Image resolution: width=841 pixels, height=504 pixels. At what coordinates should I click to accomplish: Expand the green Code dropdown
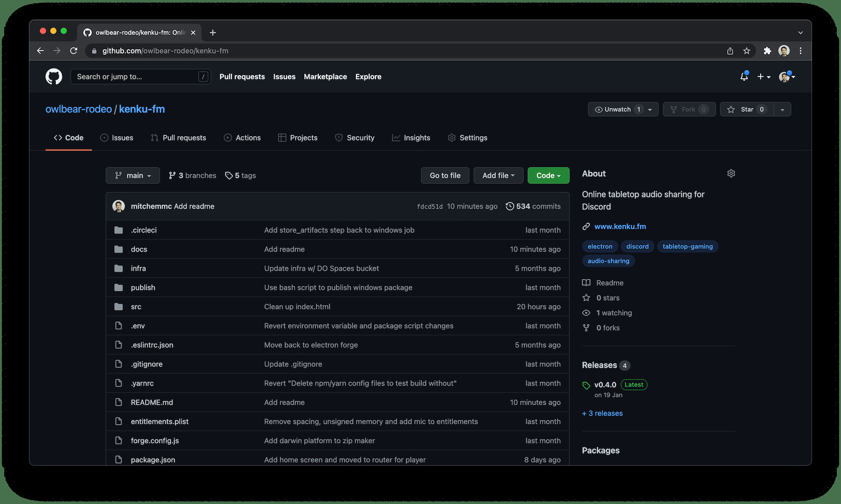pyautogui.click(x=548, y=175)
